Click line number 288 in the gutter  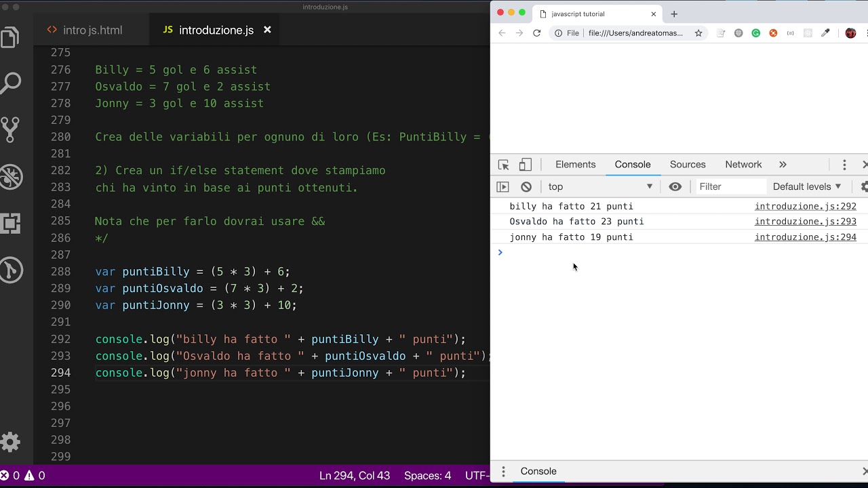pyautogui.click(x=61, y=271)
